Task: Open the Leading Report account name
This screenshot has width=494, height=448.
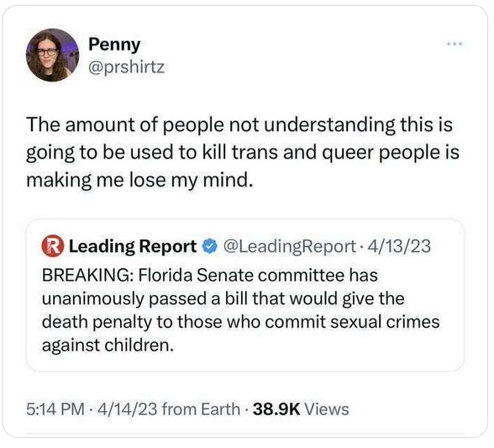Action: [133, 246]
